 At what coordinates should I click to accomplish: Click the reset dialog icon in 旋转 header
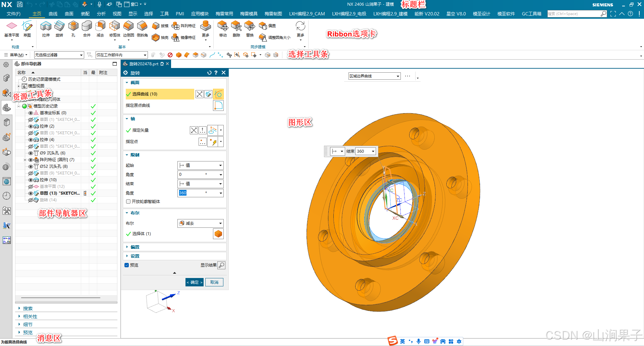click(x=209, y=73)
